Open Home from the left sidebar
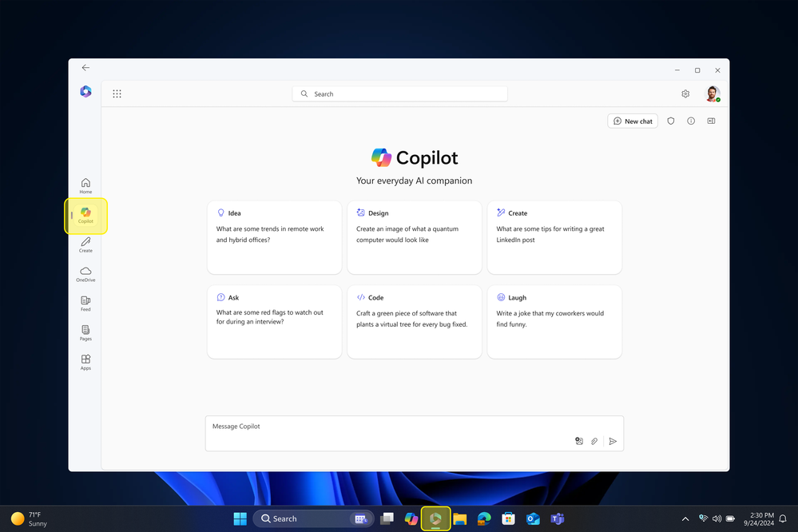The image size is (798, 532). point(85,185)
